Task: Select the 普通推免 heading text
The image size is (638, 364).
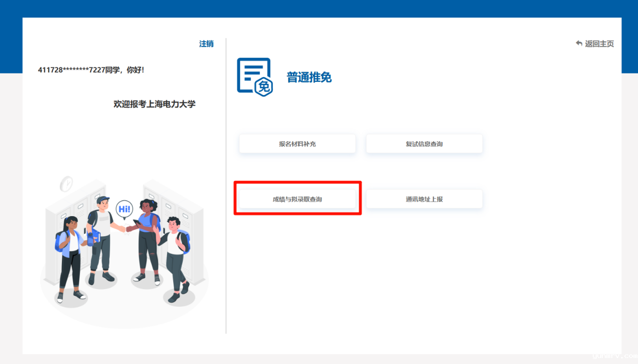Action: click(x=309, y=77)
